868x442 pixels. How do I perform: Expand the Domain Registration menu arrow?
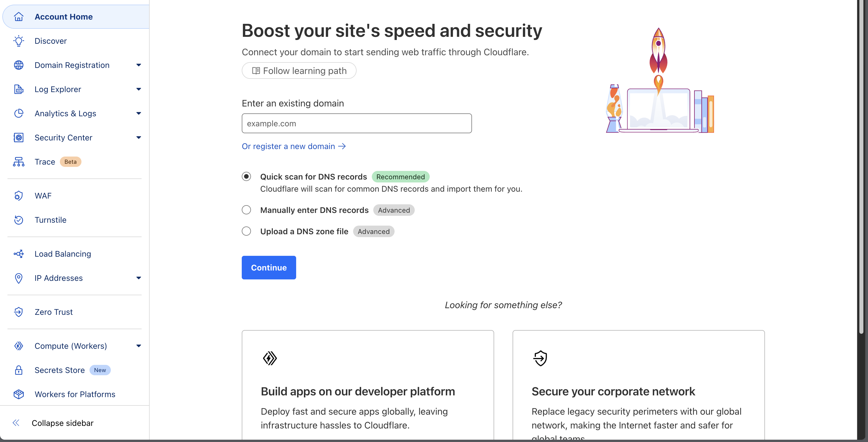(x=138, y=65)
